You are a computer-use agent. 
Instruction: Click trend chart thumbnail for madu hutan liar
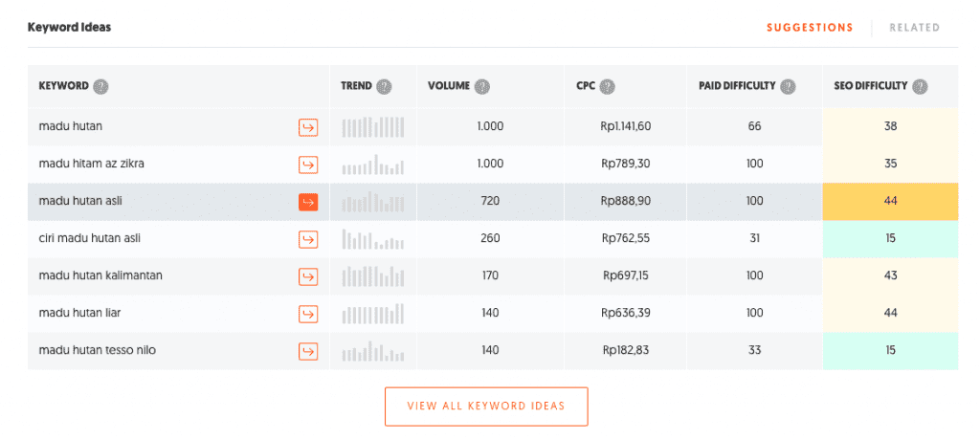coord(373,314)
